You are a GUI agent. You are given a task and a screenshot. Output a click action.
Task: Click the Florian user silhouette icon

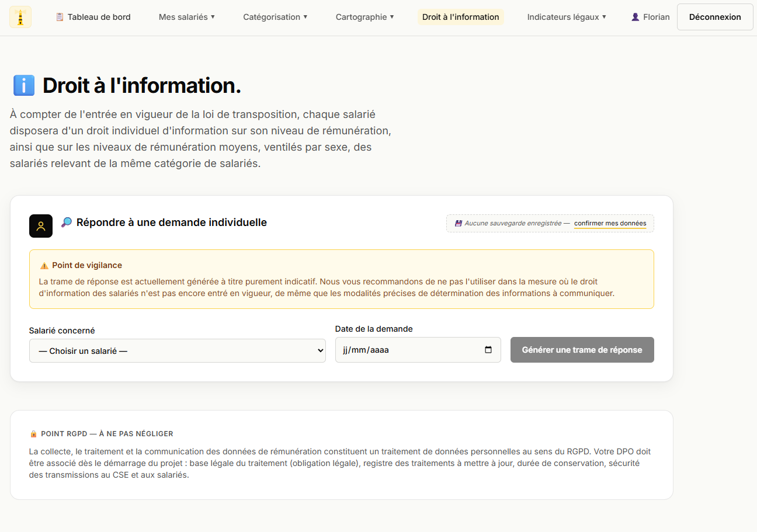click(636, 17)
